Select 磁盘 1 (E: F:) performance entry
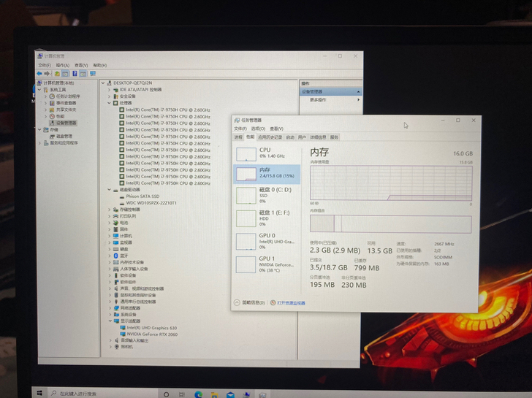This screenshot has width=532, height=398. (267, 218)
